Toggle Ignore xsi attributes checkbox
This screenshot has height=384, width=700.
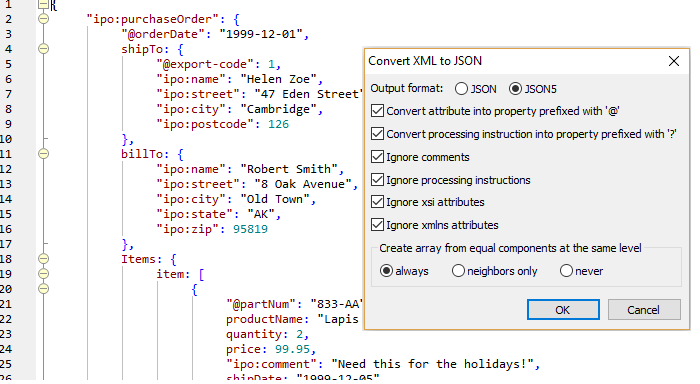377,202
